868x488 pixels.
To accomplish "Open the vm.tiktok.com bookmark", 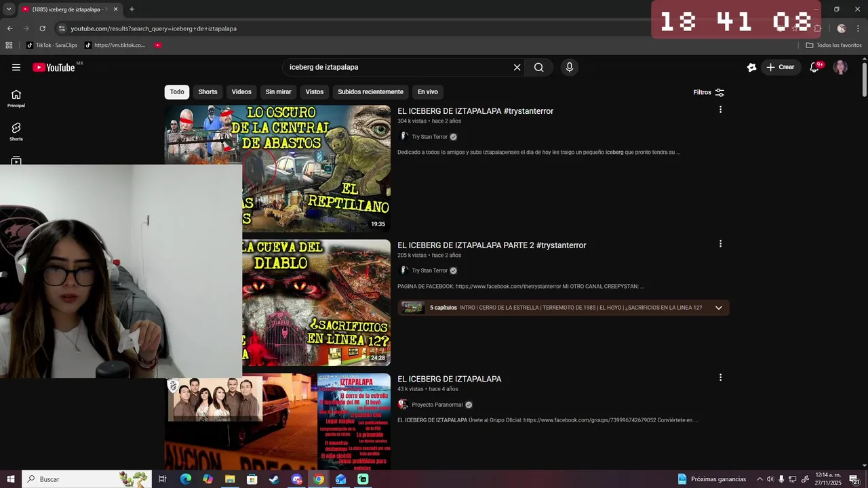I will click(115, 45).
